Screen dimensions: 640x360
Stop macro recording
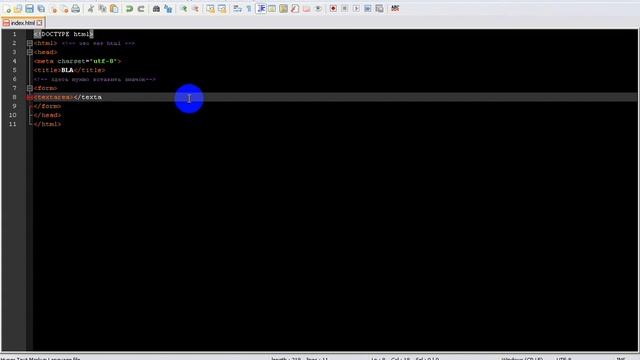pyautogui.click(x=344, y=9)
